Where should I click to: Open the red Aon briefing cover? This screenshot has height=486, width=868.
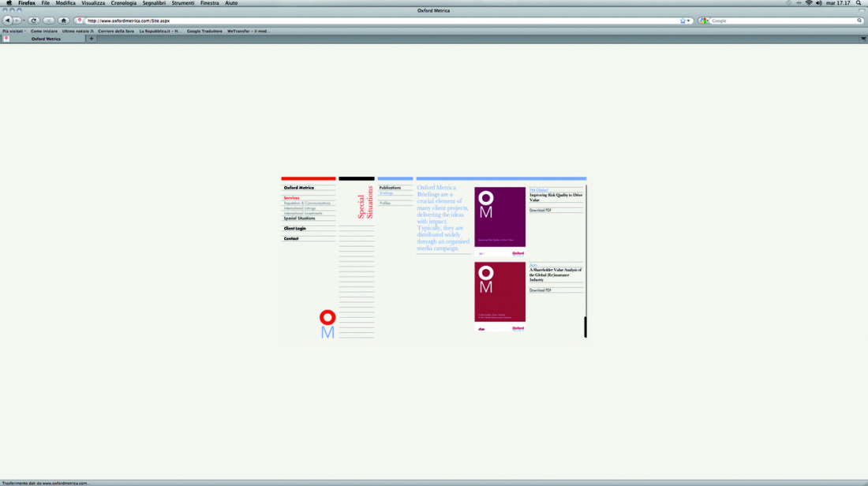(x=499, y=297)
